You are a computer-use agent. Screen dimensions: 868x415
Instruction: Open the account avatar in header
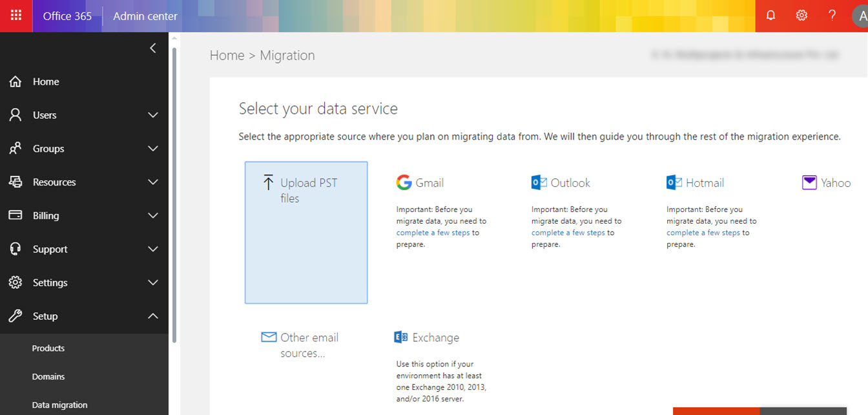[860, 16]
